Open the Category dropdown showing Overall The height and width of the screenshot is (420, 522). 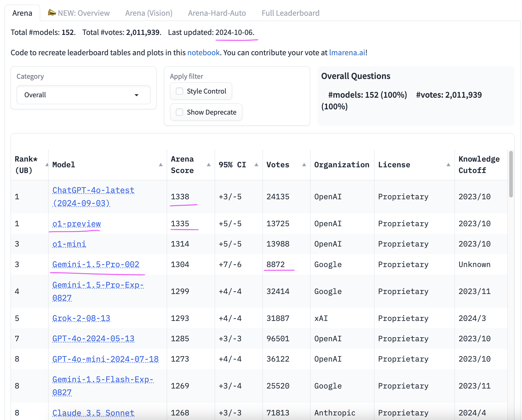click(84, 95)
